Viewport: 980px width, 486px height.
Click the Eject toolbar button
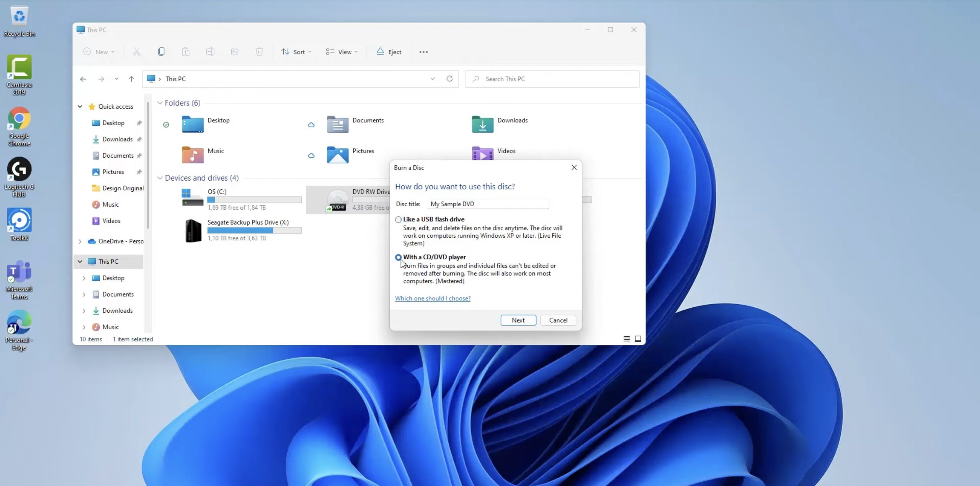389,52
